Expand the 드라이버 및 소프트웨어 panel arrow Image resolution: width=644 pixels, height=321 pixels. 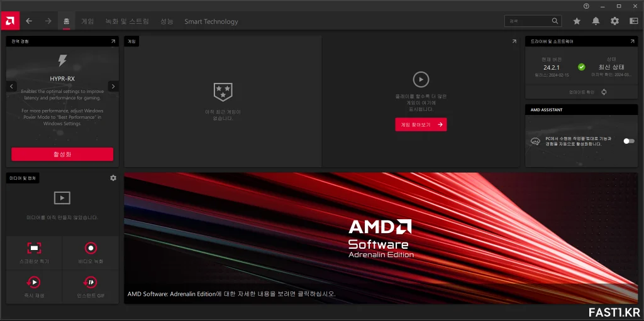tap(633, 41)
